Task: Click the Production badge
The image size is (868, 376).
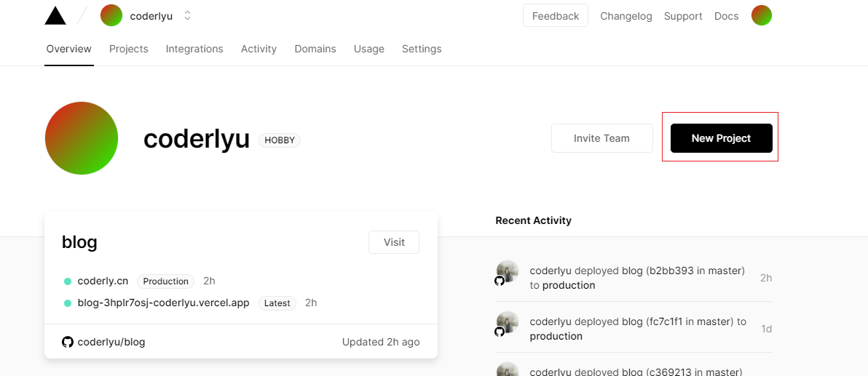Action: pyautogui.click(x=165, y=281)
